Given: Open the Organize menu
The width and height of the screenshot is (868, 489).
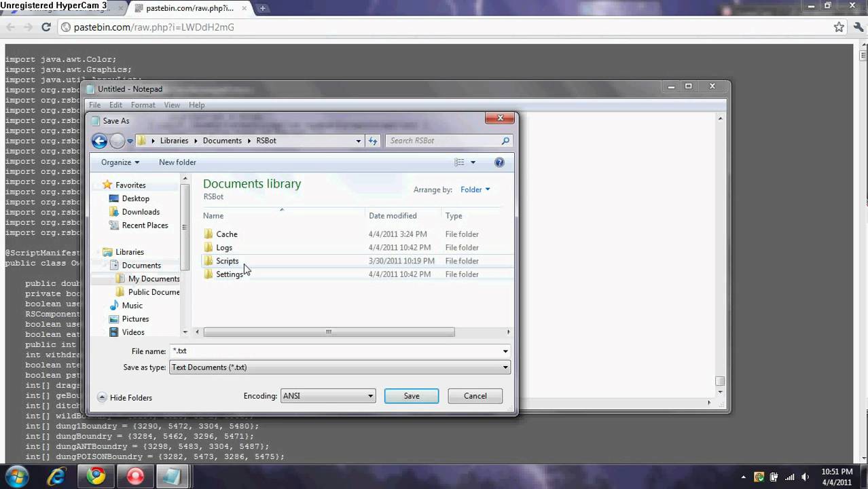Looking at the screenshot, I should [x=120, y=162].
